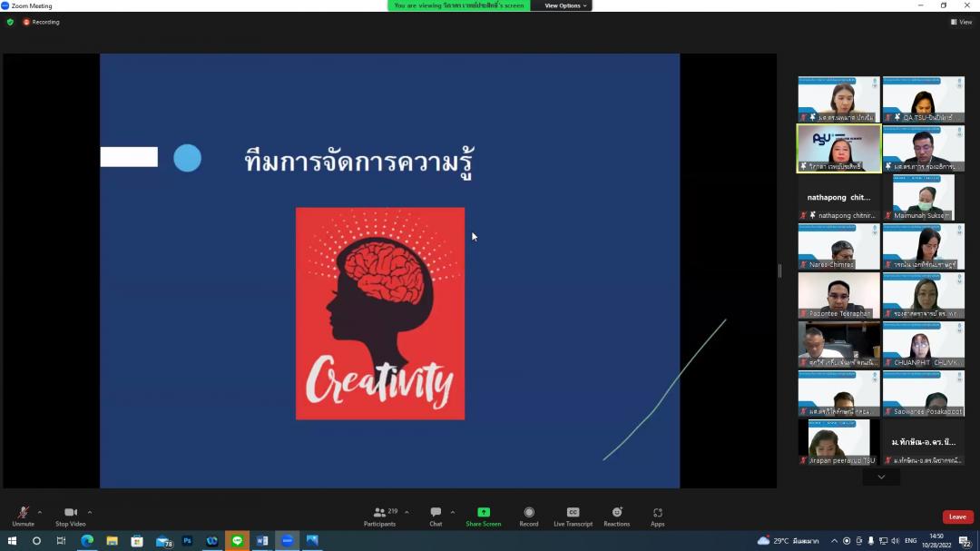Screen dimensions: 980x551
Task: Click the green Share Screen icon
Action: [x=484, y=513]
